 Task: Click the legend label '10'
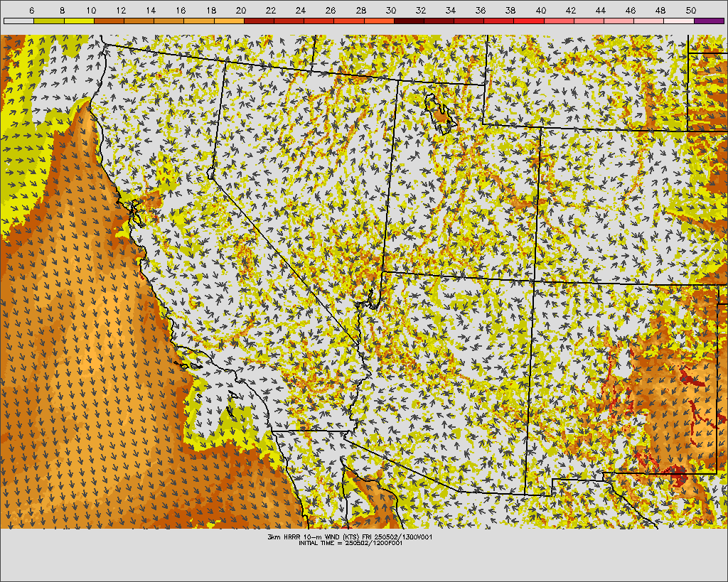click(91, 10)
